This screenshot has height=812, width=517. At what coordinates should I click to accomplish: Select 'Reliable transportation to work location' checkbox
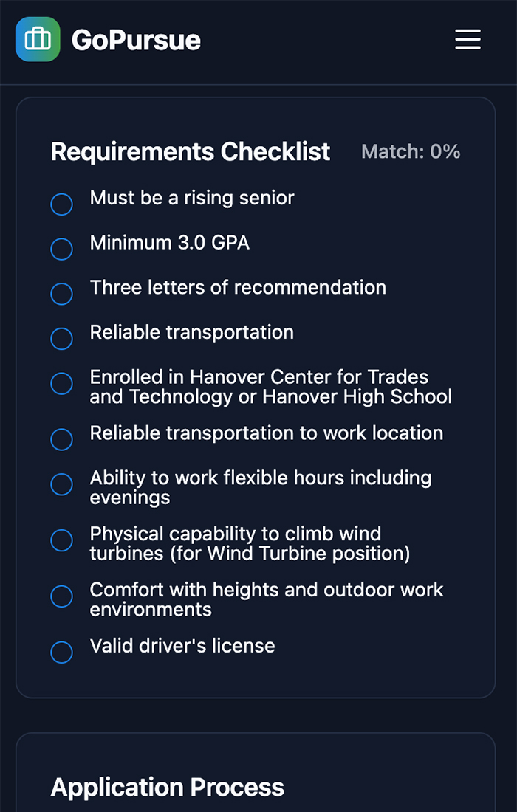point(61,439)
